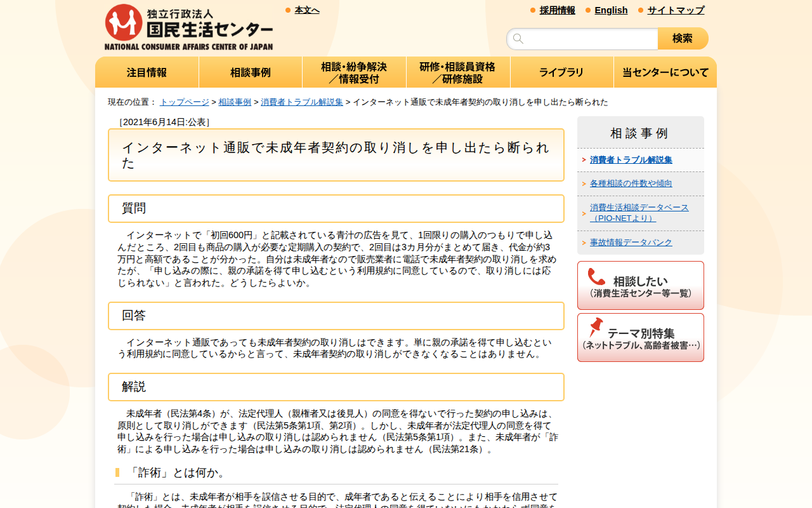Open the 相談したい consumer center list
This screenshot has width=812, height=508.
pos(640,285)
